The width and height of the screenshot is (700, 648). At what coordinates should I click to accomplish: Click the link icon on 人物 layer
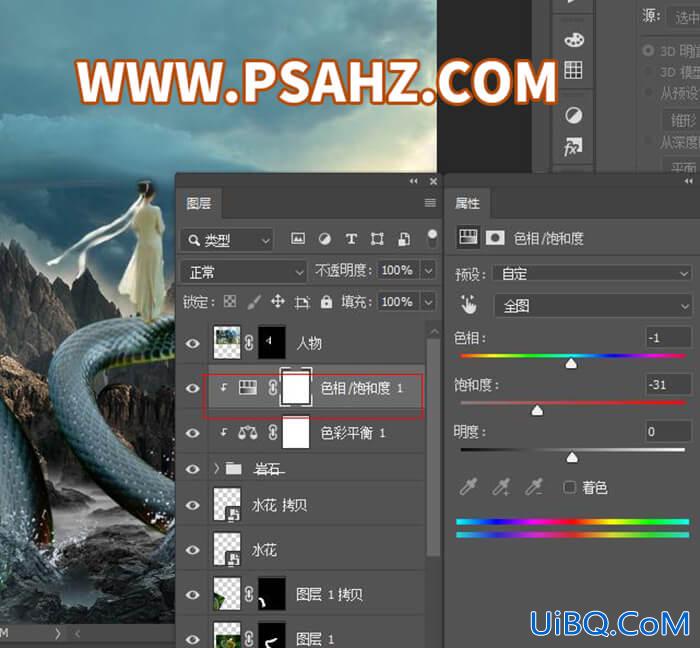pos(249,343)
